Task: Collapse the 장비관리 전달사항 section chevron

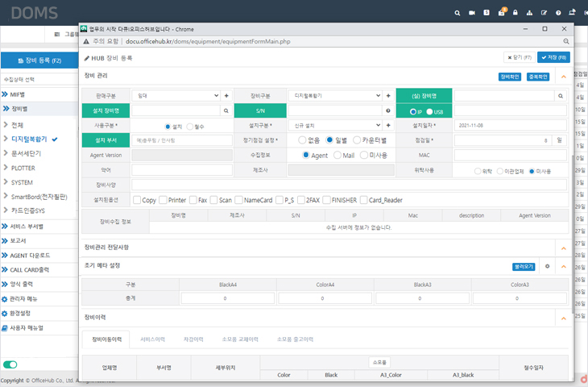Action: [x=563, y=248]
